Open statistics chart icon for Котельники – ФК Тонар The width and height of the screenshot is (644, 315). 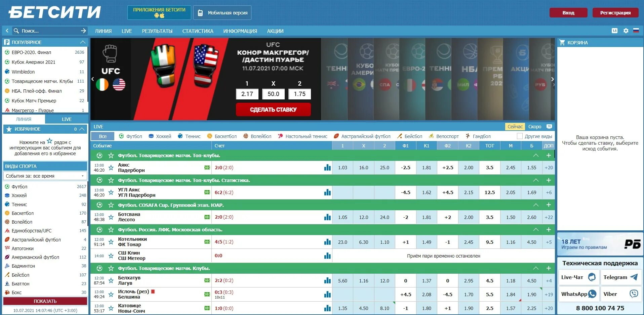[327, 242]
